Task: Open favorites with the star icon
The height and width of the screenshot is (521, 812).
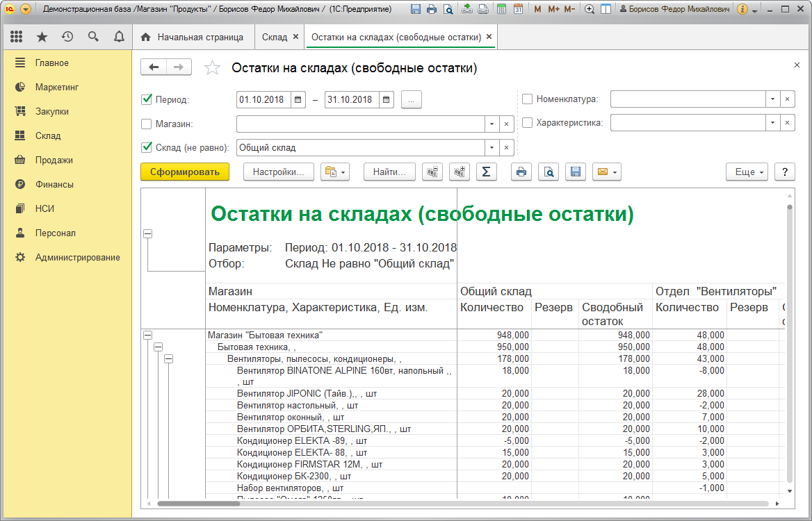Action: tap(42, 37)
